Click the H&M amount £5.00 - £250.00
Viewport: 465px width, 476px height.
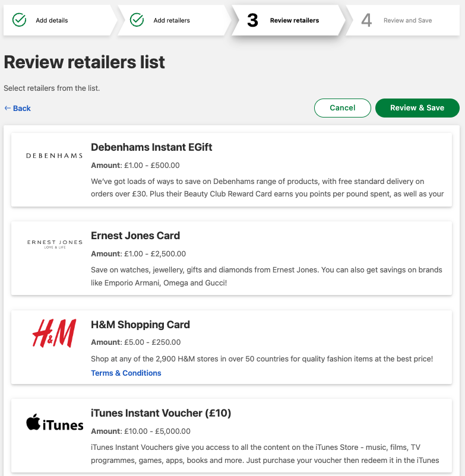136,342
